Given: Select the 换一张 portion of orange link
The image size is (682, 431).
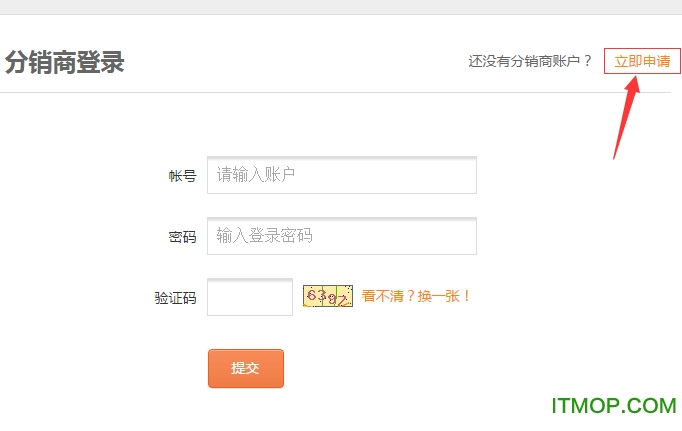Looking at the screenshot, I should coord(439,296).
